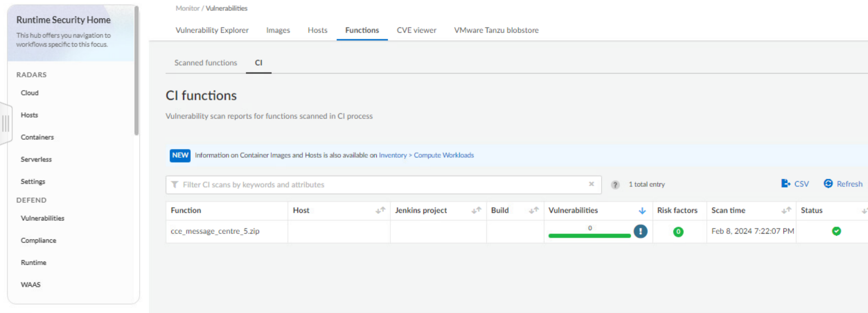
Task: Open the Inventory > Compute Workloads link
Action: 426,155
